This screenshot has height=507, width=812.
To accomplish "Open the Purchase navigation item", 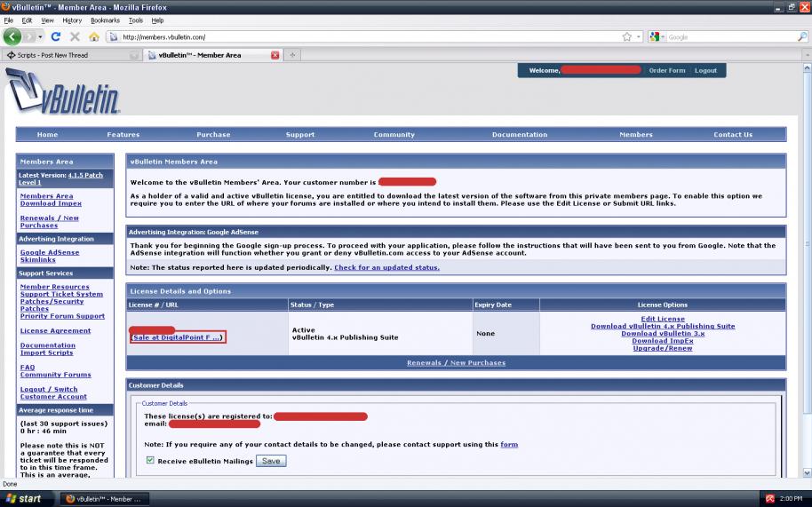I will click(213, 134).
